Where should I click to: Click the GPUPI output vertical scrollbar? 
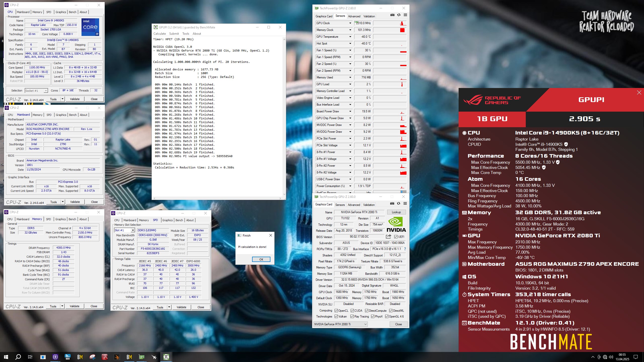point(284,117)
